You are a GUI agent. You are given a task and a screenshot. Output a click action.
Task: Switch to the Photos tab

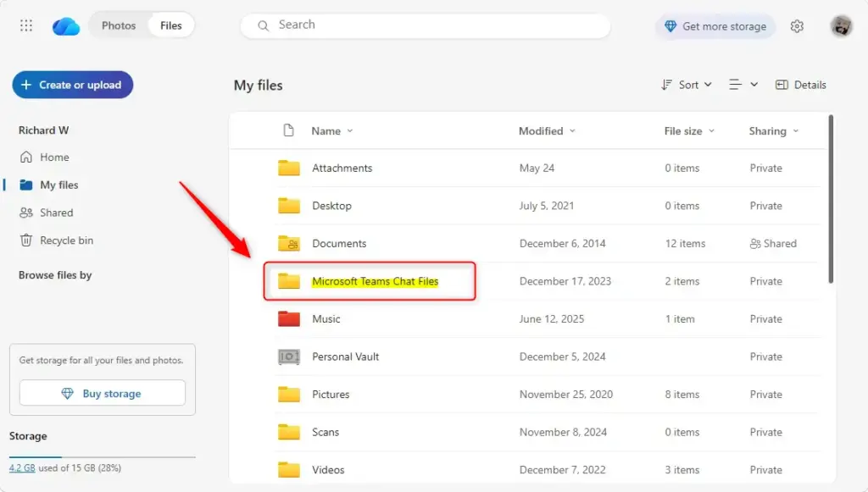click(x=119, y=25)
